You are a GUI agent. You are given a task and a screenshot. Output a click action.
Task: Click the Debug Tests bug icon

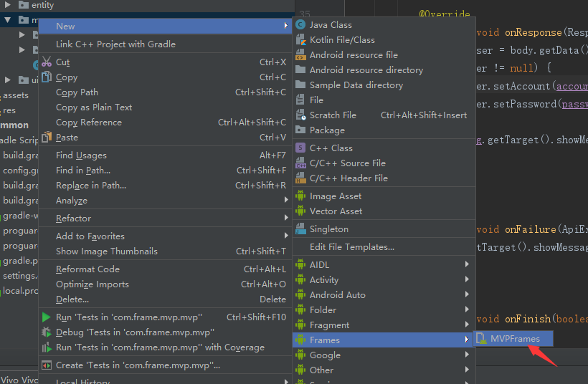point(47,332)
